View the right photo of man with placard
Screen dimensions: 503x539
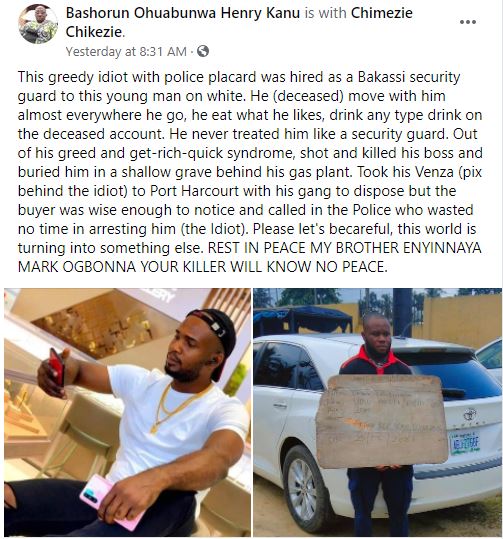click(377, 412)
